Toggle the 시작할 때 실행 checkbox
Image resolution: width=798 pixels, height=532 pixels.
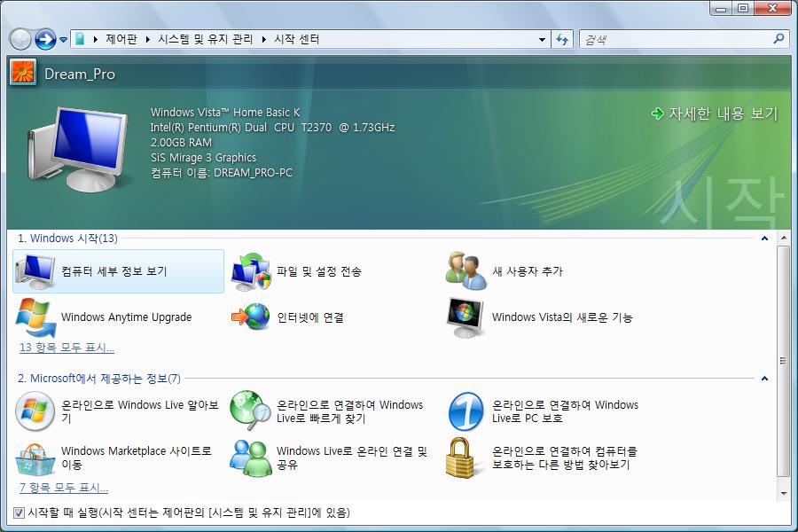pyautogui.click(x=19, y=512)
